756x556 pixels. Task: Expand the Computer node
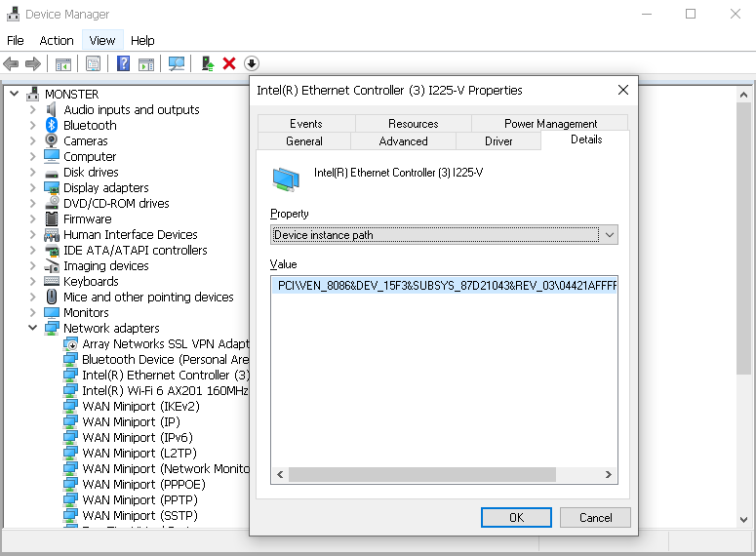[x=32, y=156]
